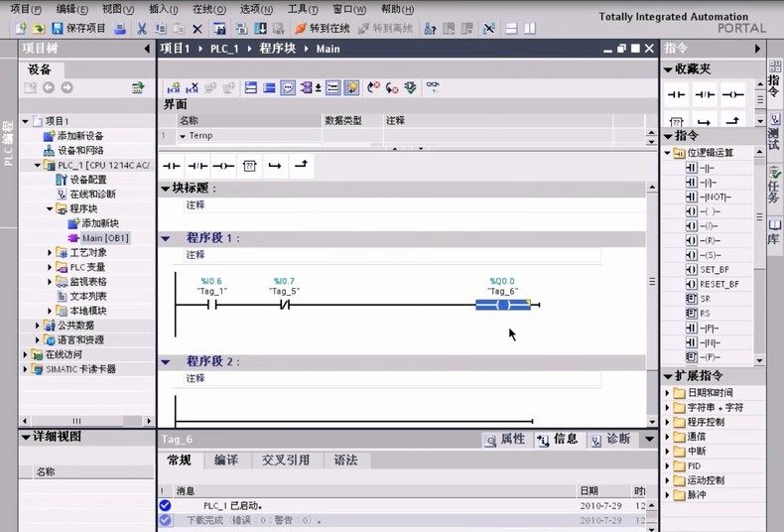Click the Print icon in the main toolbar
Viewport: 784px width, 532px height.
click(x=119, y=29)
